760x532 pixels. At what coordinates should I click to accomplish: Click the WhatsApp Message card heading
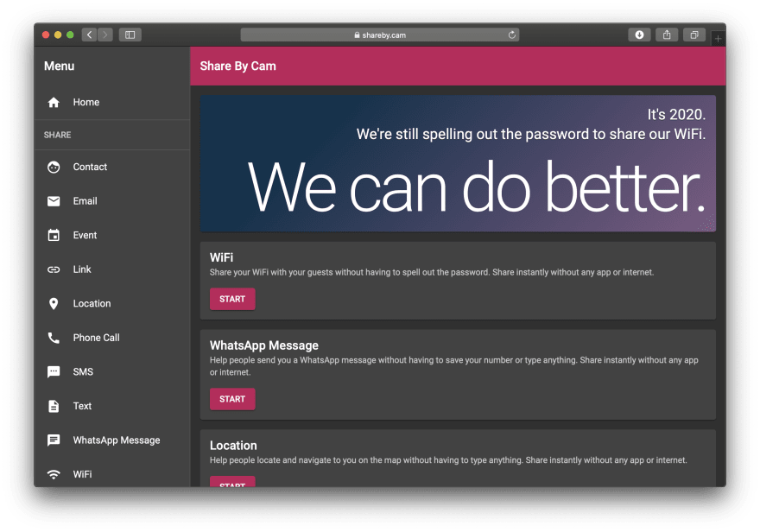tap(264, 345)
